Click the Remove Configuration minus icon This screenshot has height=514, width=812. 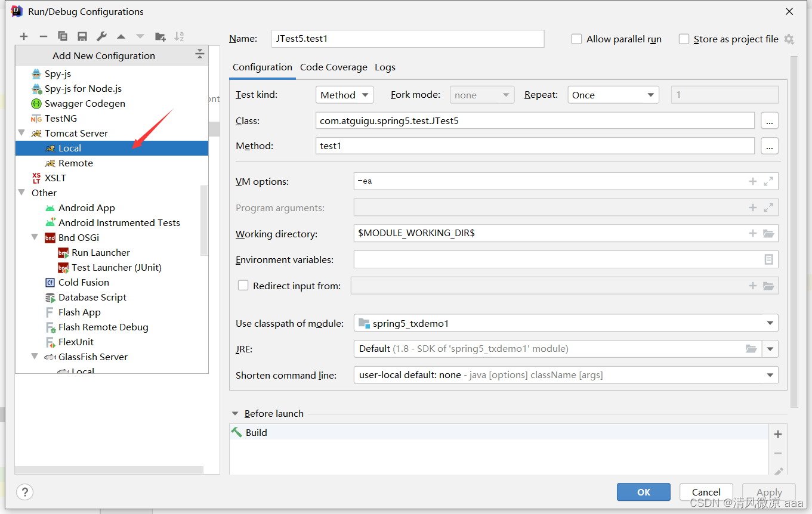(43, 36)
